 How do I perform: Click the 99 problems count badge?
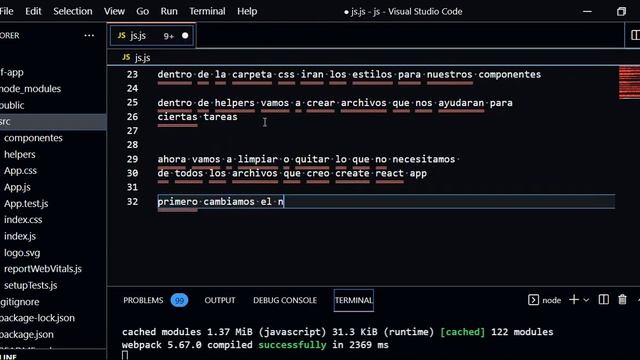[179, 300]
